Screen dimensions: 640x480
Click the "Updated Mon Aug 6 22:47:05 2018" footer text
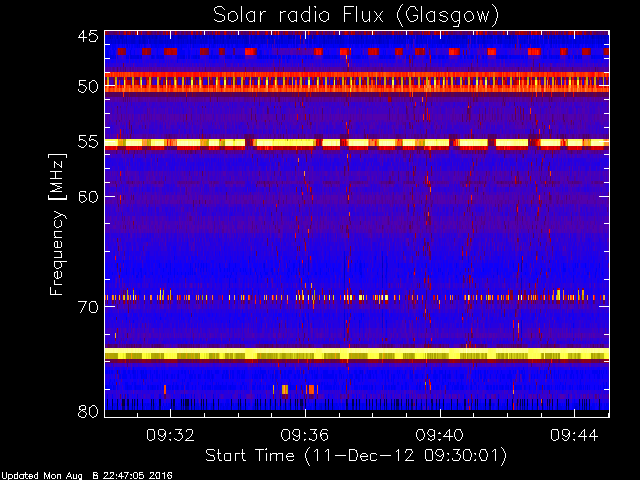(x=87, y=476)
